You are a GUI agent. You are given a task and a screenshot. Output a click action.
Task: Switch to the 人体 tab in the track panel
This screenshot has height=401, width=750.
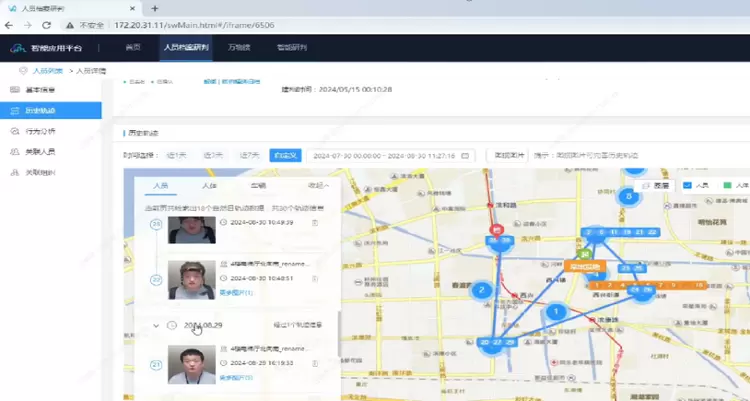tap(209, 186)
